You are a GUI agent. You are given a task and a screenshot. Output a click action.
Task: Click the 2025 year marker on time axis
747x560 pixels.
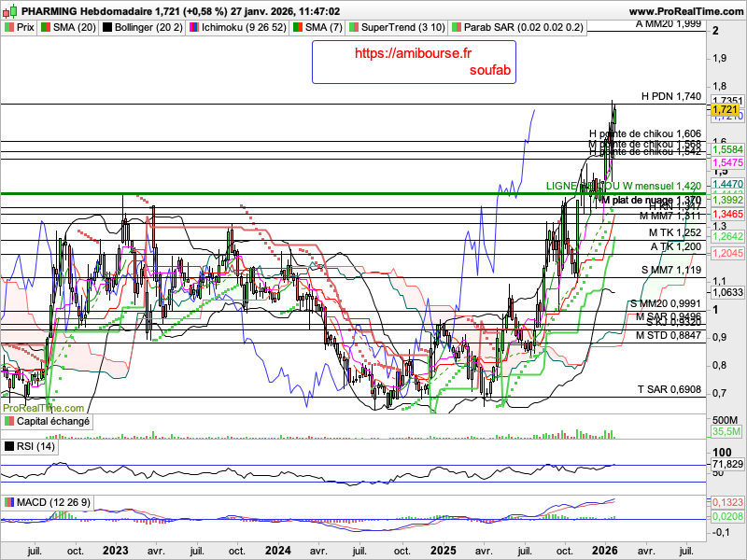pos(443,551)
